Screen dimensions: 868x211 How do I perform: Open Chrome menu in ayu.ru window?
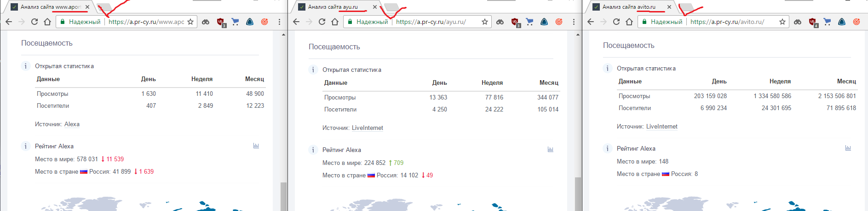574,22
